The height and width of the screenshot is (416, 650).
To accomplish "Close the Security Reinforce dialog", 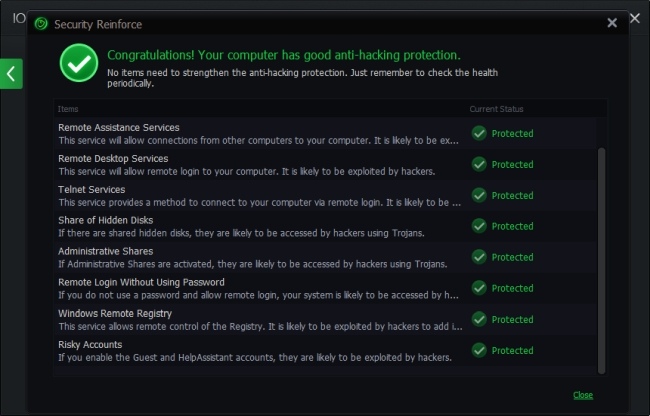I will (x=612, y=23).
